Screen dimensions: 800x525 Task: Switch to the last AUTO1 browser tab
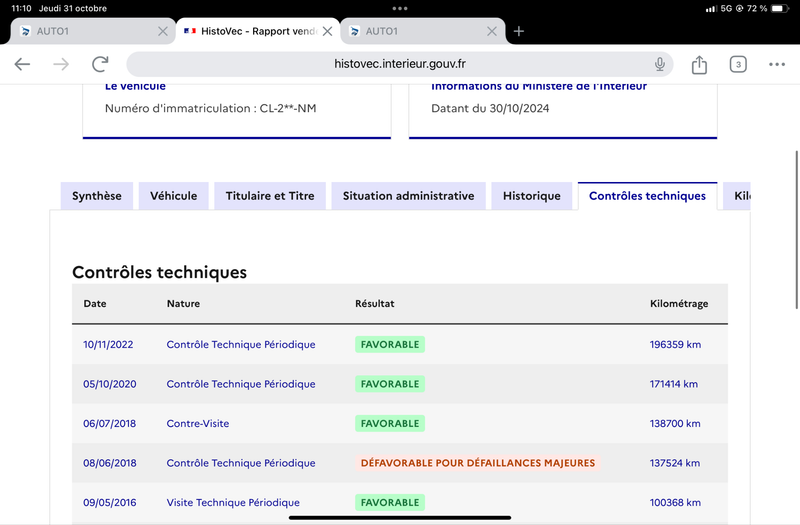422,31
